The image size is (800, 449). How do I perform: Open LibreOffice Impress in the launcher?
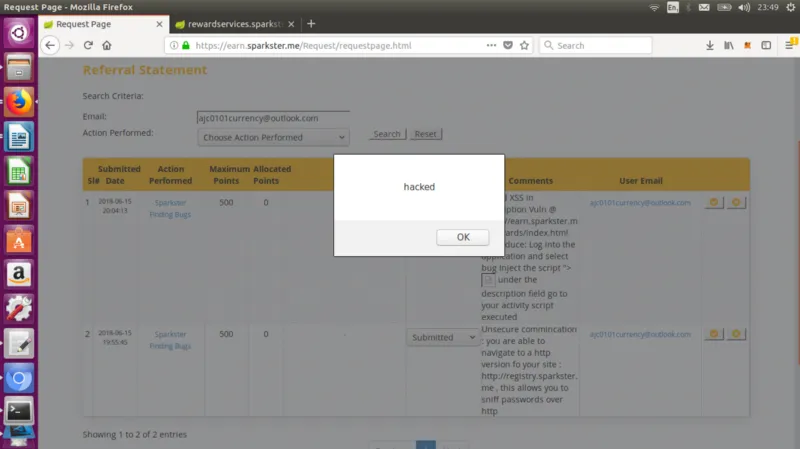click(19, 206)
